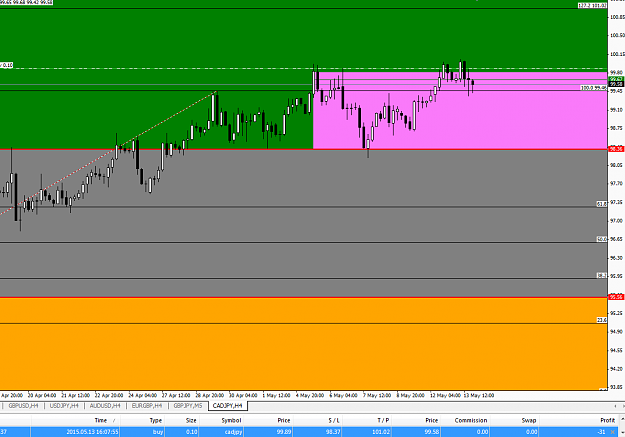This screenshot has height=437, width=625.
Task: Click the 50.0 Fibonacci level label
Action: pos(601,239)
